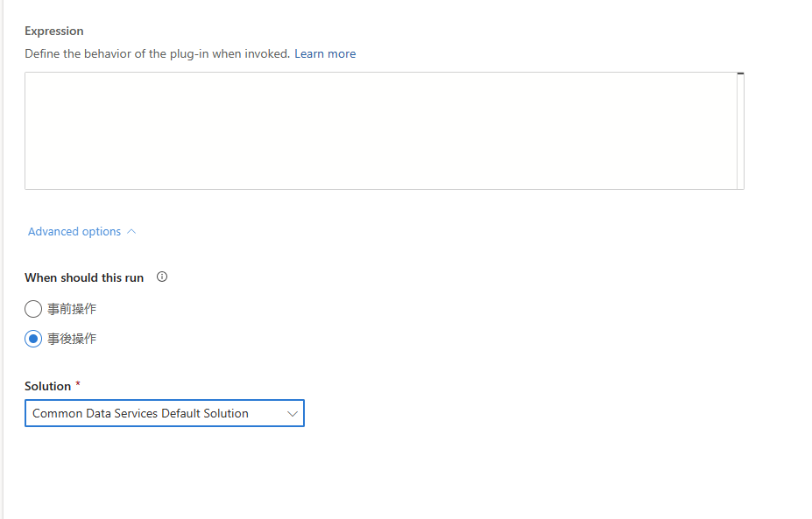Open the Solution dropdown list
812x519 pixels.
pyautogui.click(x=165, y=414)
